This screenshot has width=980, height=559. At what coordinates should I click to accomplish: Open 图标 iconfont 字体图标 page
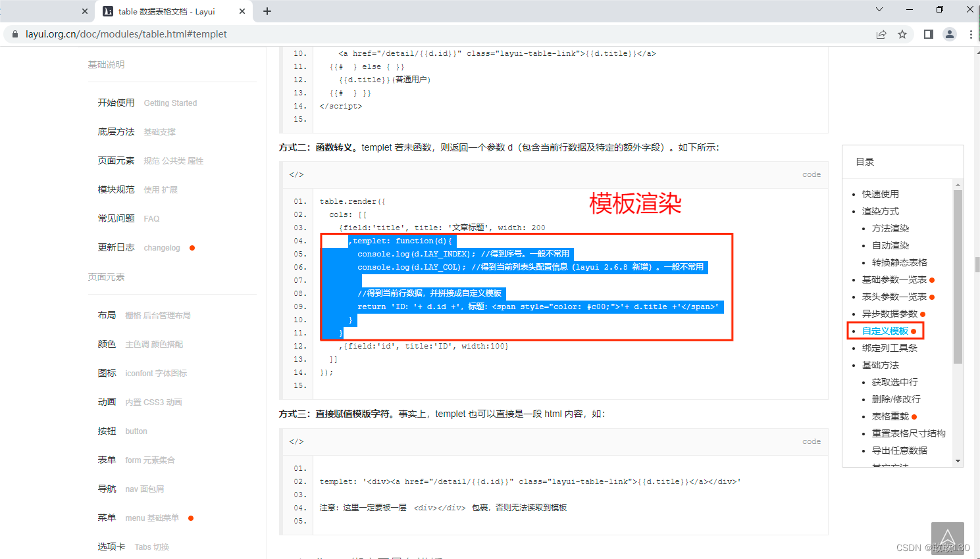pos(142,373)
